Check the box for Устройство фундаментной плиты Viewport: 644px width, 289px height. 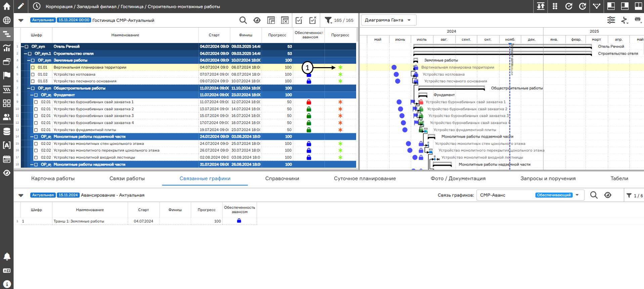pos(36,130)
